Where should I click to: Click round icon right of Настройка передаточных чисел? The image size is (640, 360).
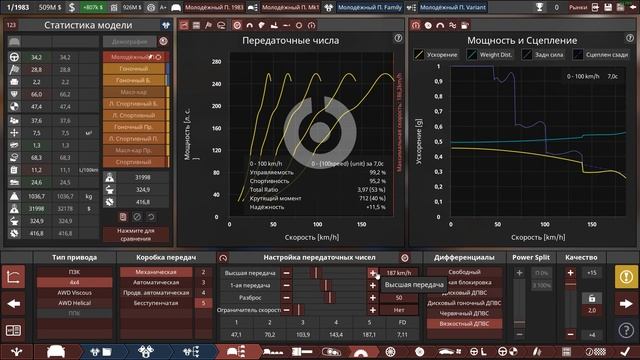pyautogui.click(x=404, y=258)
